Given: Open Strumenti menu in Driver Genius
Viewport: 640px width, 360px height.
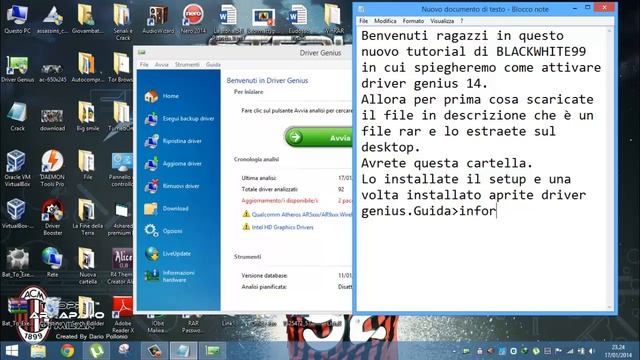Looking at the screenshot, I should pyautogui.click(x=187, y=64).
